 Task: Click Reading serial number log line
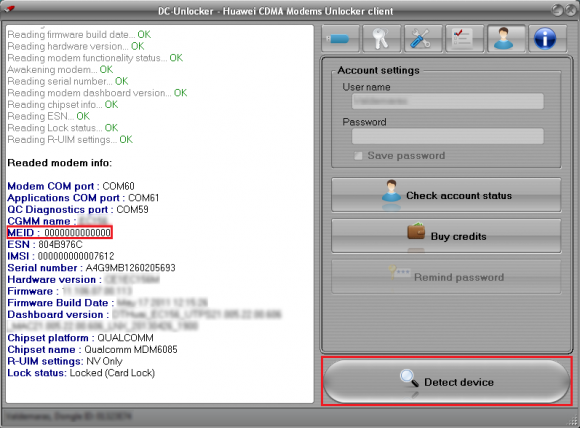pyautogui.click(x=68, y=81)
